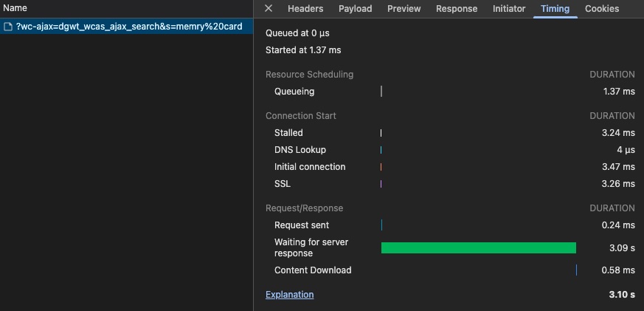This screenshot has height=311, width=644.
Task: Click the SSL row label
Action: [283, 184]
